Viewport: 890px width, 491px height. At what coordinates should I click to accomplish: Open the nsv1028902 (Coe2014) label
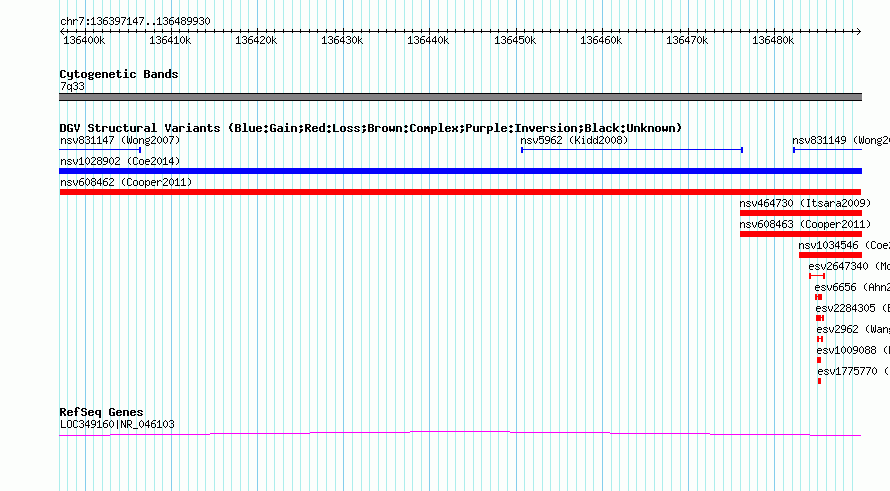tap(120, 161)
